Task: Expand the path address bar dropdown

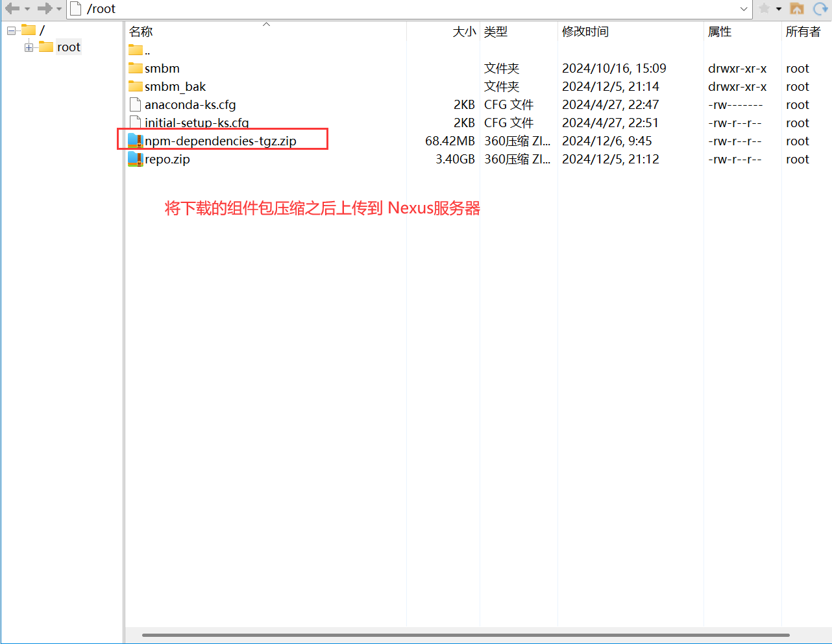Action: click(x=744, y=9)
